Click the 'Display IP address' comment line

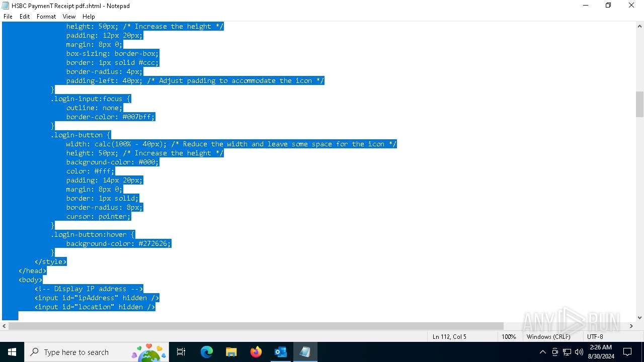click(x=89, y=289)
